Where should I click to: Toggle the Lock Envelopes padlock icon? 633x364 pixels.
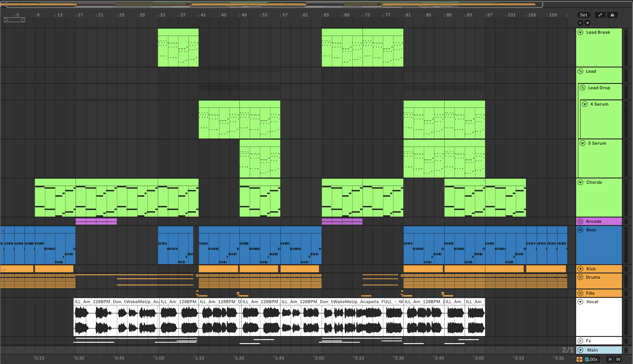click(x=612, y=15)
